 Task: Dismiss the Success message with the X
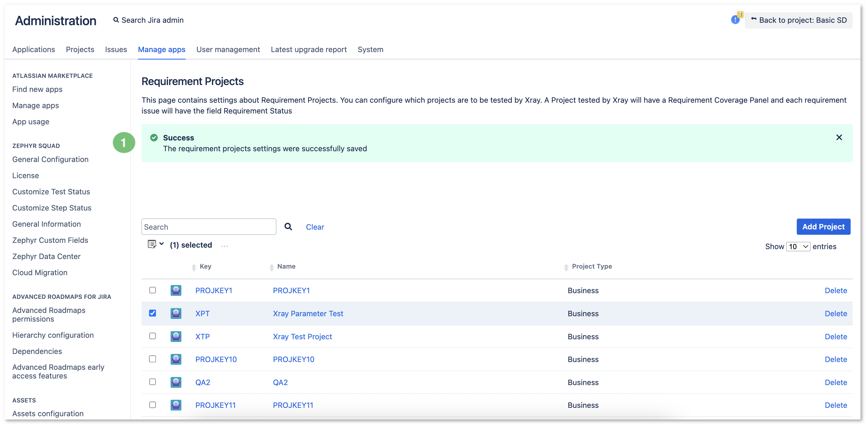[x=839, y=137]
